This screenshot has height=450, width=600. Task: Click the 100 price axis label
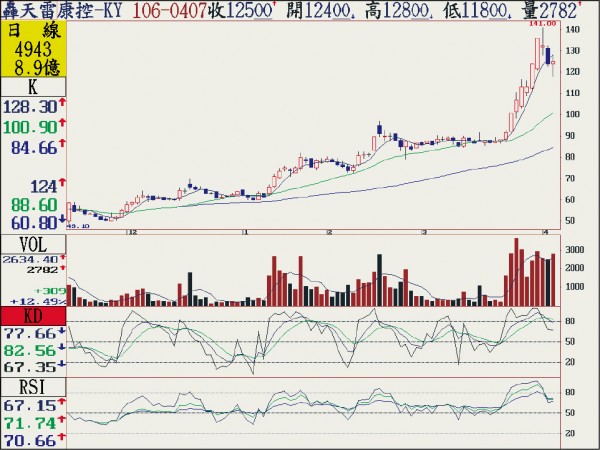pyautogui.click(x=572, y=114)
